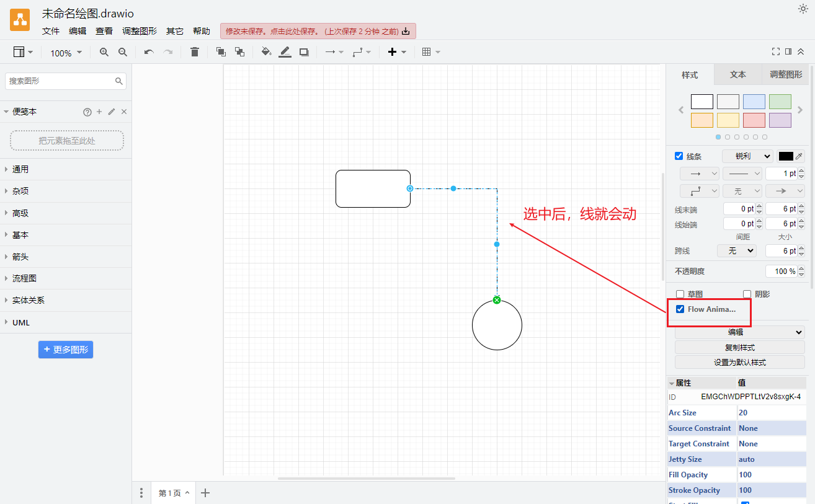The image size is (815, 504).
Task: Click the search magnifier in shape search
Action: [119, 81]
